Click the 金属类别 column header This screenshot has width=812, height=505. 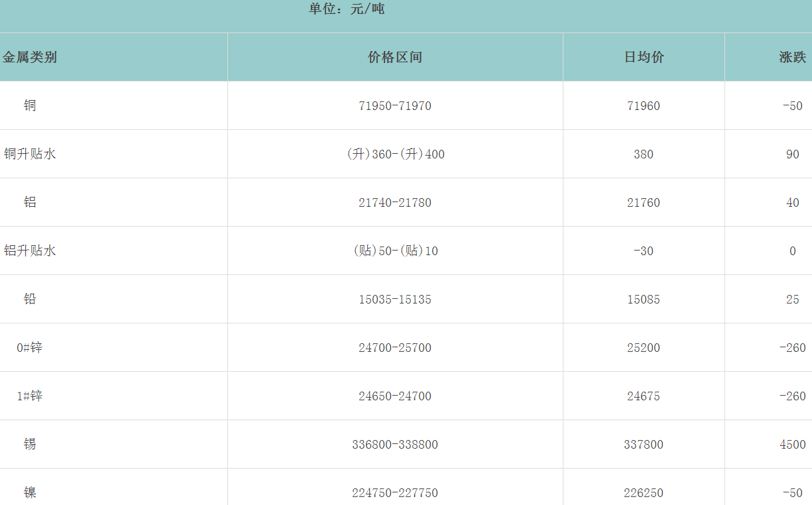pyautogui.click(x=30, y=57)
